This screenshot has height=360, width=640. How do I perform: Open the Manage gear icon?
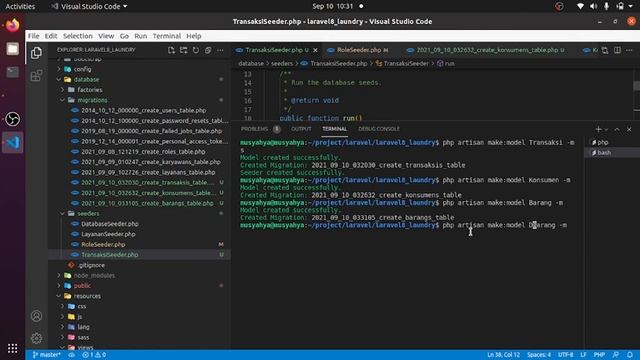36,338
